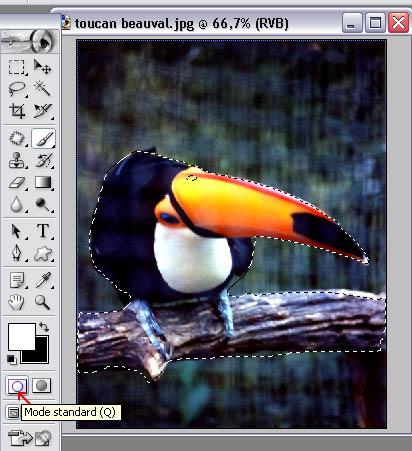The height and width of the screenshot is (451, 412).
Task: Select the Gradient tool
Action: [x=43, y=183]
